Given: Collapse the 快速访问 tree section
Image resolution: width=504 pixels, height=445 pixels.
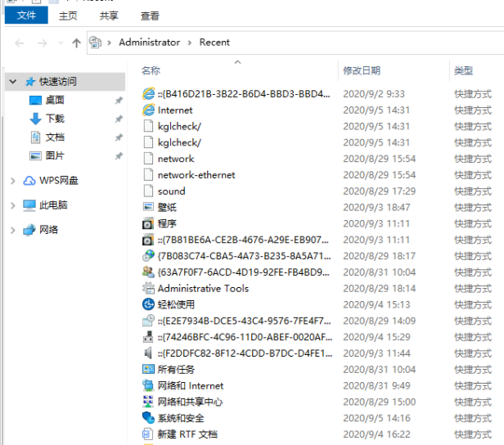Looking at the screenshot, I should (13, 82).
